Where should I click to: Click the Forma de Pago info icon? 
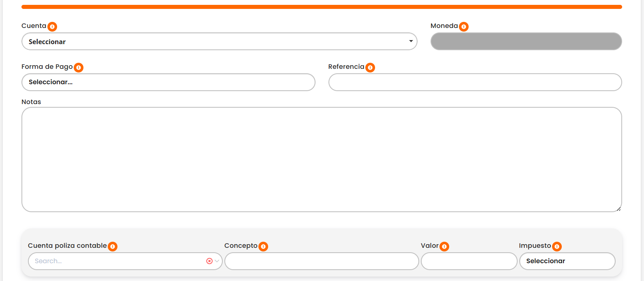[79, 68]
